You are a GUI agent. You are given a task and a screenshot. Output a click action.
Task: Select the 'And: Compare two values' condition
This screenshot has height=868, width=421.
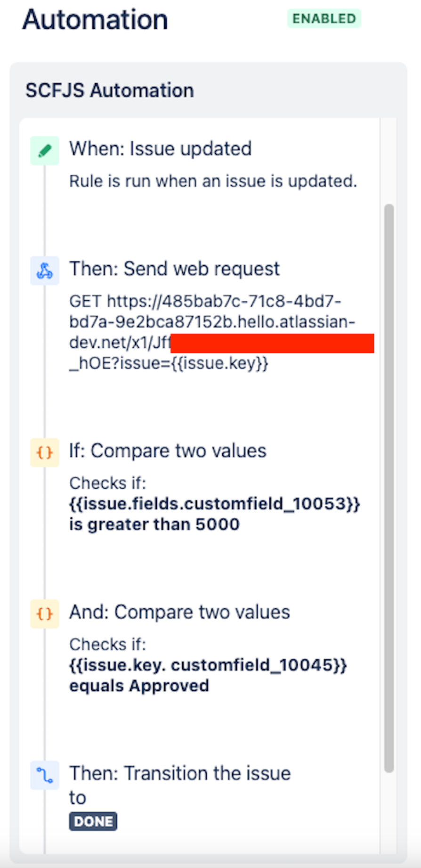coord(179,612)
